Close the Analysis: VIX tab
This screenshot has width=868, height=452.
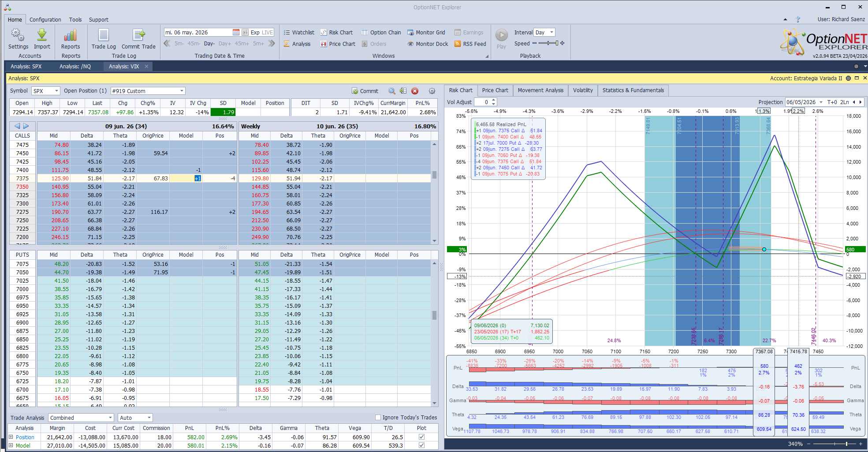(146, 67)
